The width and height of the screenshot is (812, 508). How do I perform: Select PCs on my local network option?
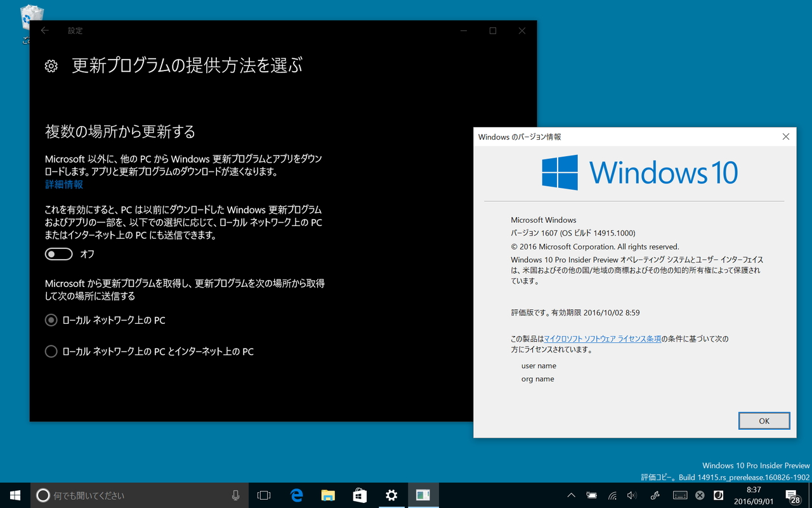[51, 319]
